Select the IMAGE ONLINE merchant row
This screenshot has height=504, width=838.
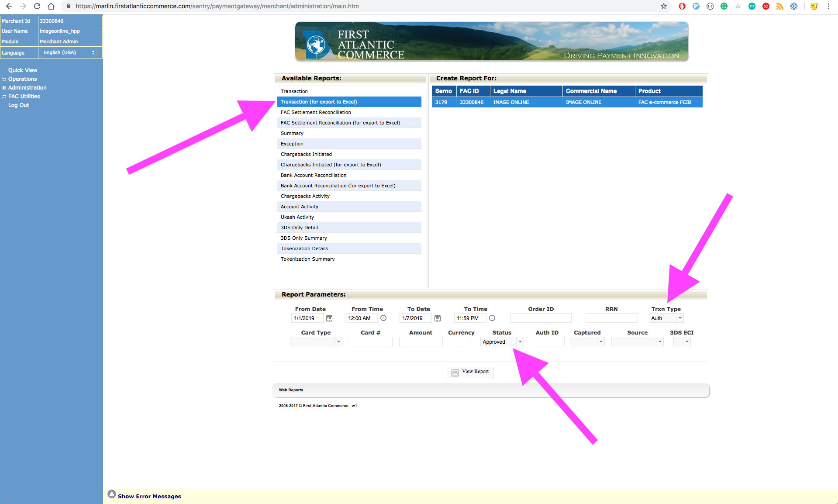tap(567, 102)
